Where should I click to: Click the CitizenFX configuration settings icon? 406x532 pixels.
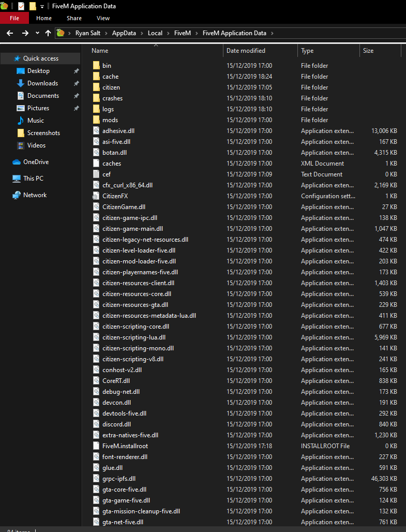(96, 196)
